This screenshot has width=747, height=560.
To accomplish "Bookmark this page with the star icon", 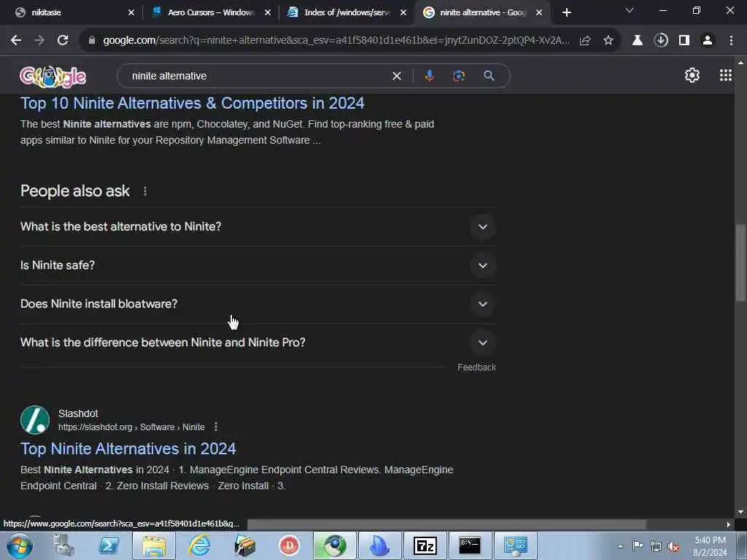I will coord(608,41).
